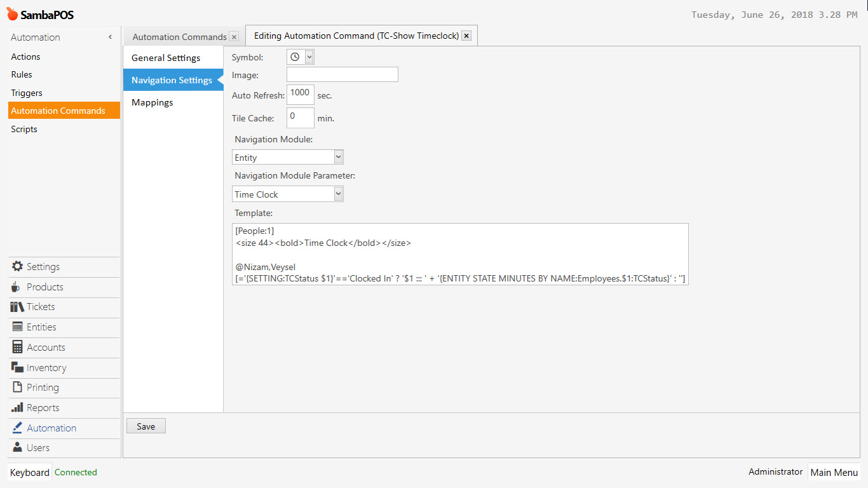Click inside the Auto Refresh field
This screenshot has height=488, width=868.
pos(300,94)
